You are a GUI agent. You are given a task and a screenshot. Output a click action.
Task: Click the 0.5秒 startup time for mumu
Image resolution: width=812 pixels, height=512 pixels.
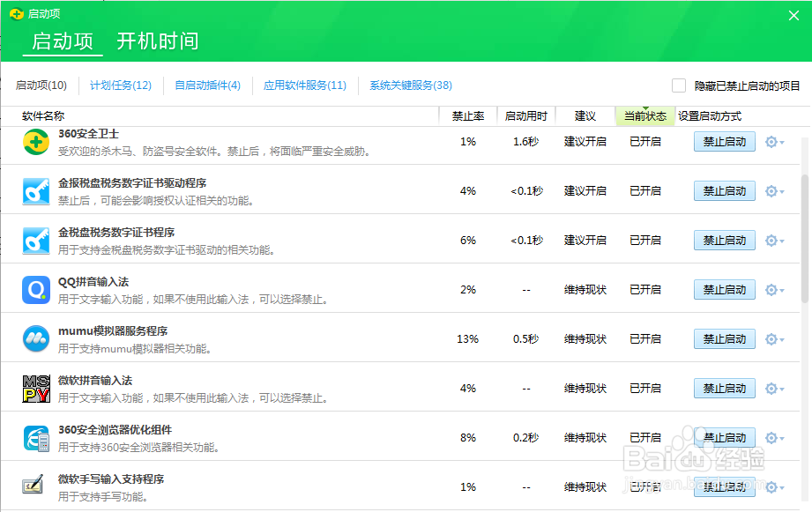pos(526,339)
